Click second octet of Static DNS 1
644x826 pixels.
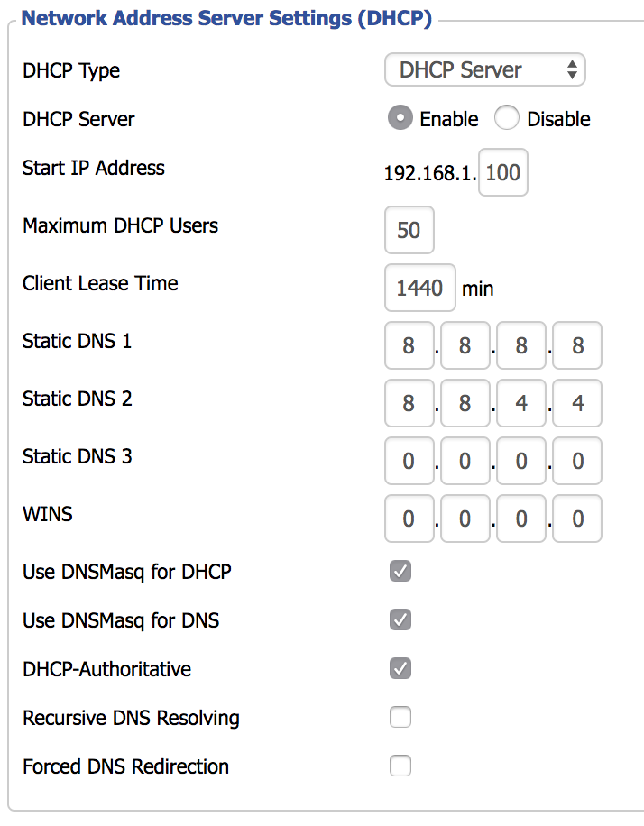[x=465, y=345]
